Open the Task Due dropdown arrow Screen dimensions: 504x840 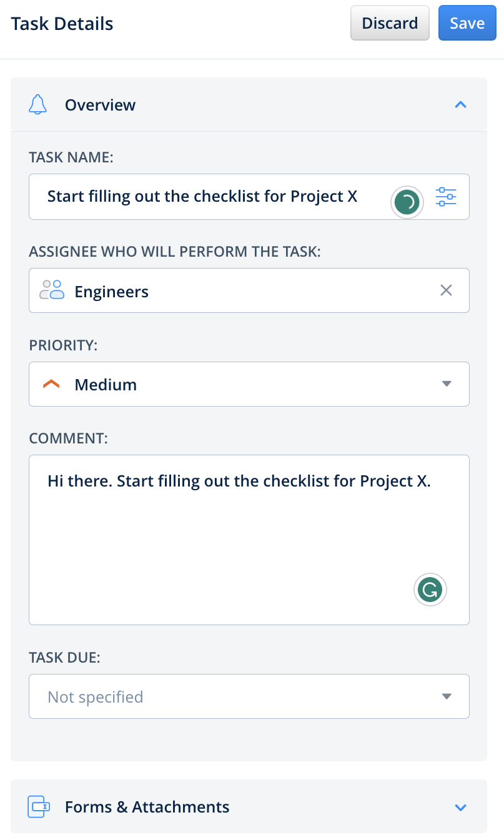pos(446,696)
